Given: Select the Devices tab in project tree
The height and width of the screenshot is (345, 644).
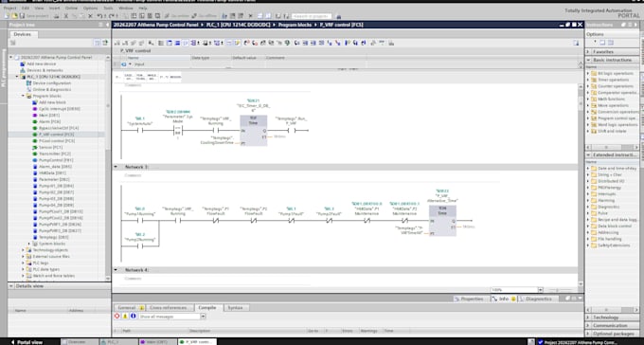Looking at the screenshot, I should click(23, 34).
